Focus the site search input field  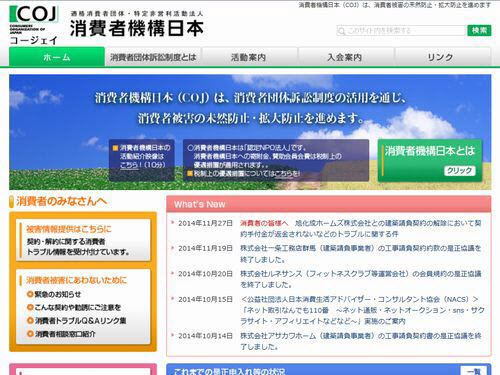pyautogui.click(x=401, y=31)
